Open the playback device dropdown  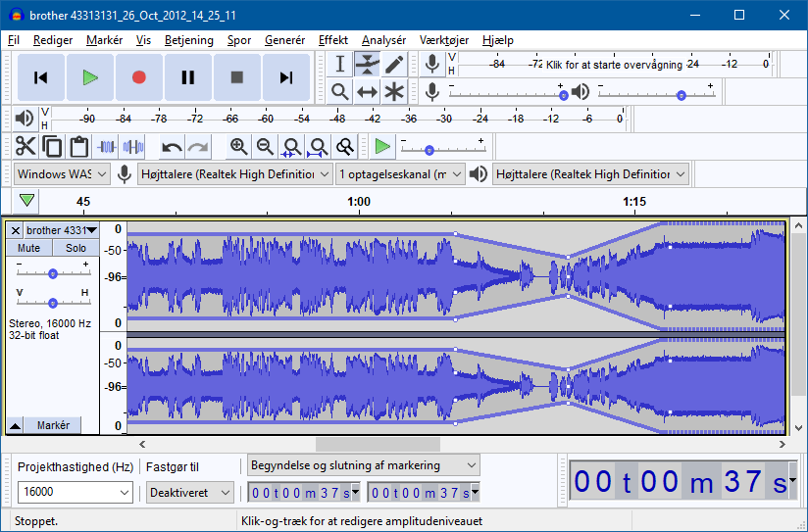pos(590,174)
